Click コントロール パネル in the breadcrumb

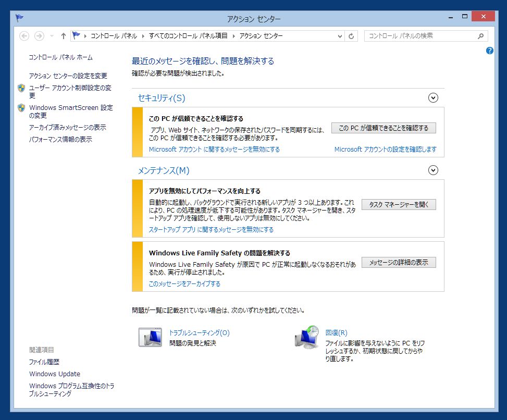(114, 36)
